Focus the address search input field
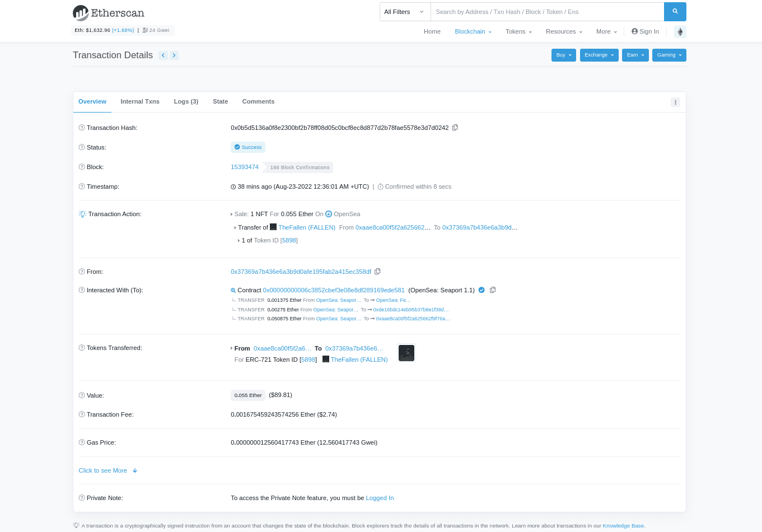Image resolution: width=762 pixels, height=532 pixels. point(547,12)
